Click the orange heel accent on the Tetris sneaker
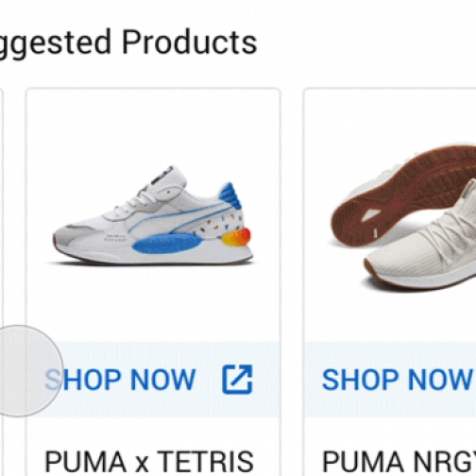476x476 pixels. click(x=236, y=237)
